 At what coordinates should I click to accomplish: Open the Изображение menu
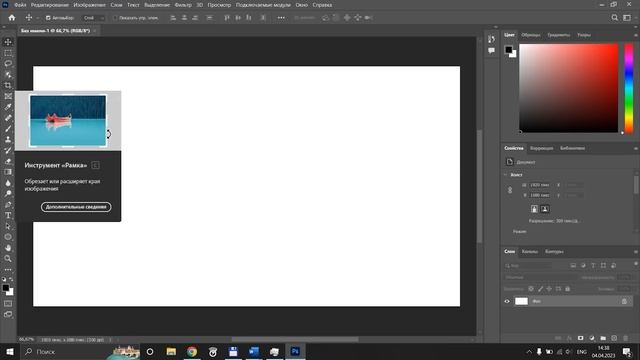tap(89, 5)
